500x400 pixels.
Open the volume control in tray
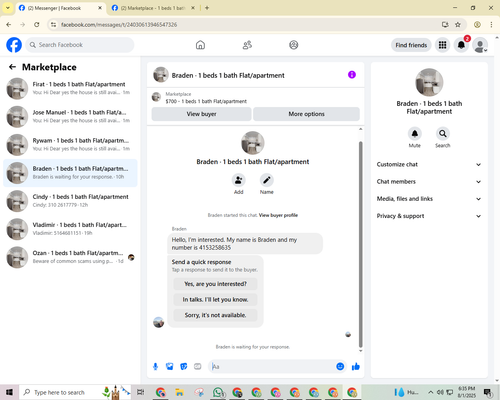click(x=440, y=392)
